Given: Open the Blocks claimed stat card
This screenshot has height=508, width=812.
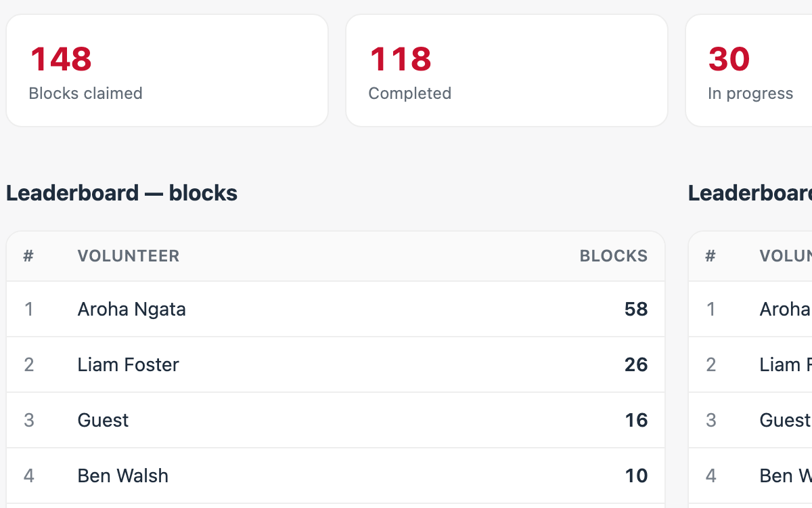Looking at the screenshot, I should point(167,70).
